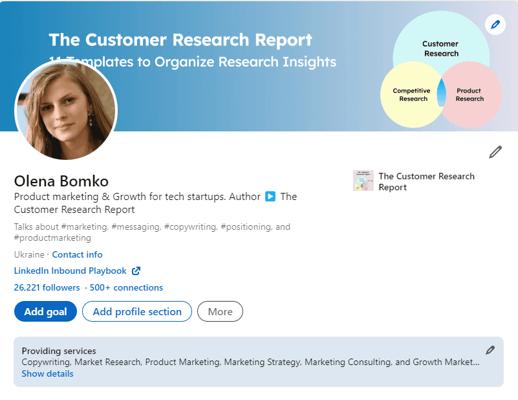The image size is (518, 400).
Task: View 500+ connections
Action: 126,288
